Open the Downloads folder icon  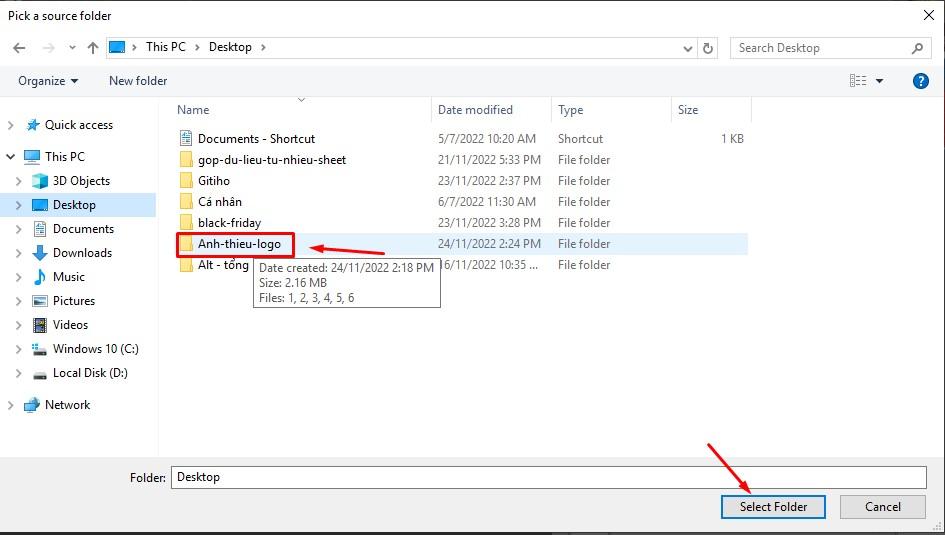tap(40, 253)
